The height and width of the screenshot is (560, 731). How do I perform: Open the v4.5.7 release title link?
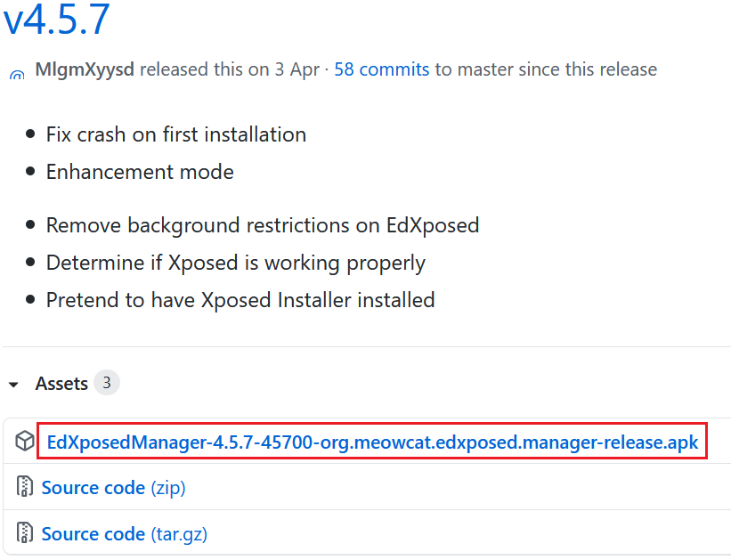[x=56, y=19]
